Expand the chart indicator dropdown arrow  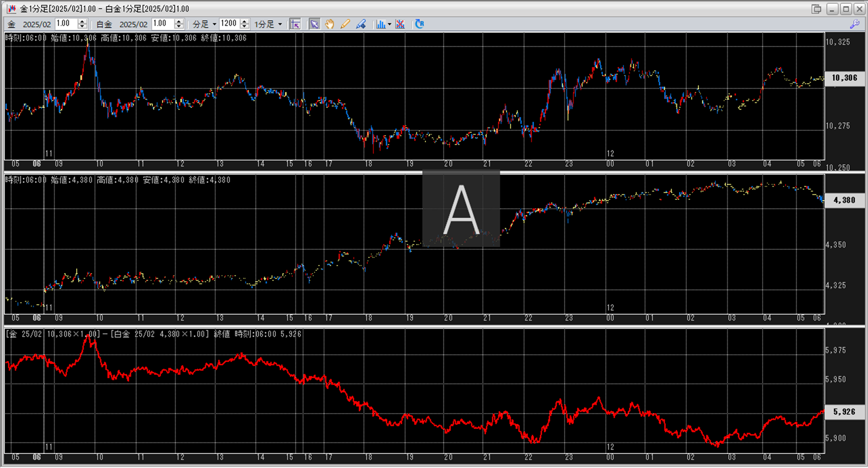[390, 24]
